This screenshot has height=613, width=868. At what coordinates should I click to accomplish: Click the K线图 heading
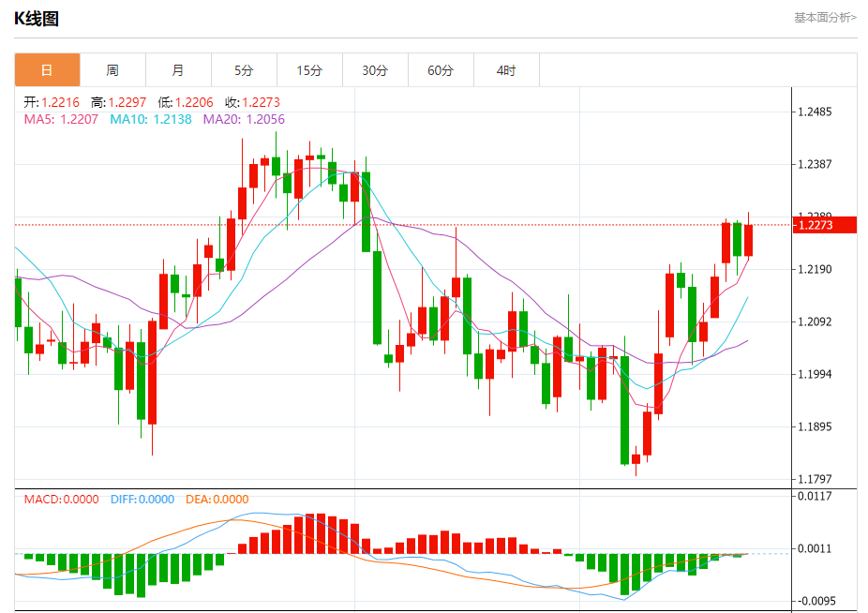[37, 18]
